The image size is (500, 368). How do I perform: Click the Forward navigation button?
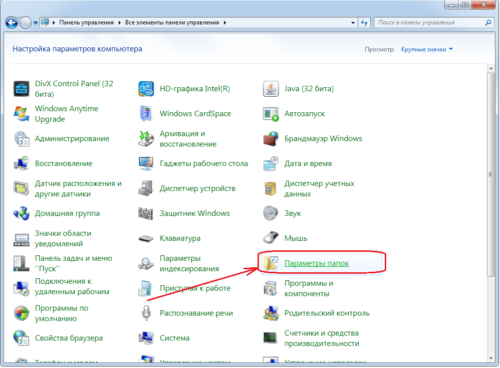pyautogui.click(x=26, y=23)
